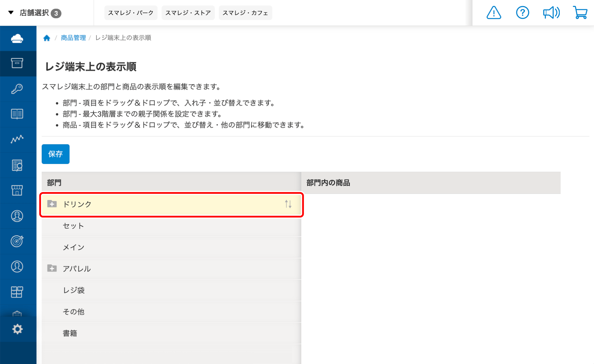Expand the アパレル folder plus icon
This screenshot has width=594, height=364.
tap(52, 268)
